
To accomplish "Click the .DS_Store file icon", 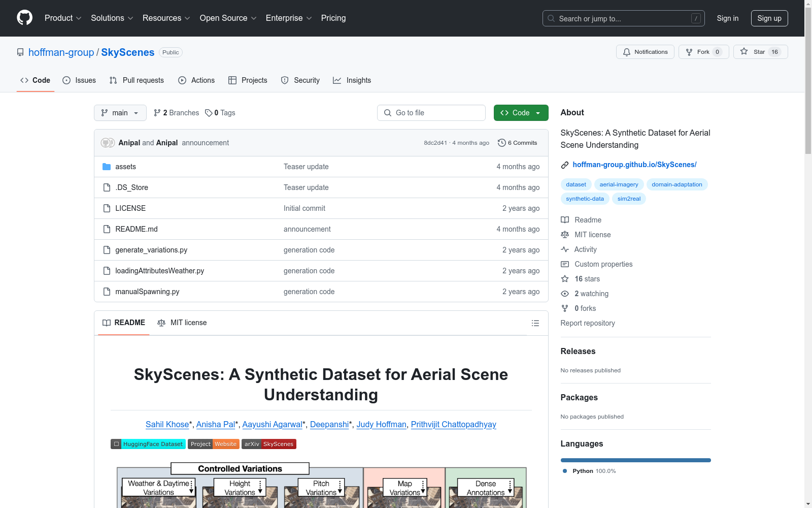I will (x=107, y=187).
